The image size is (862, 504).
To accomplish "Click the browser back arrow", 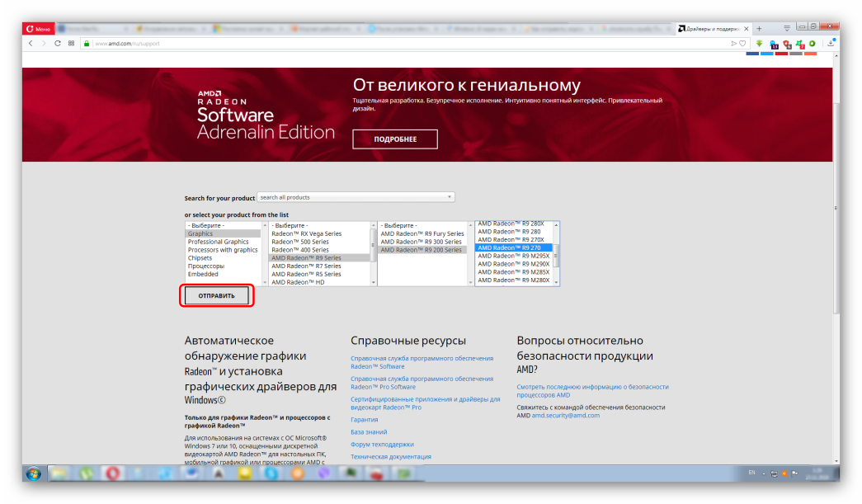I will [31, 43].
